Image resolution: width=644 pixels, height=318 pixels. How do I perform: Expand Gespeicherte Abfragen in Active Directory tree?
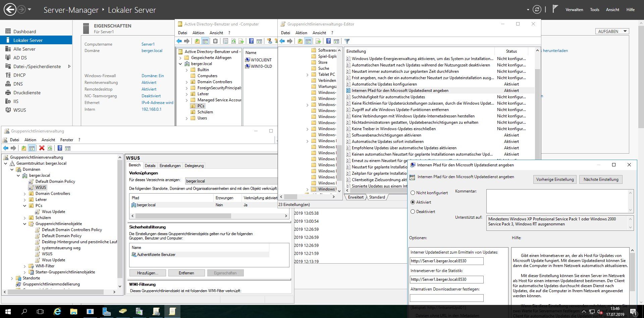(180, 58)
